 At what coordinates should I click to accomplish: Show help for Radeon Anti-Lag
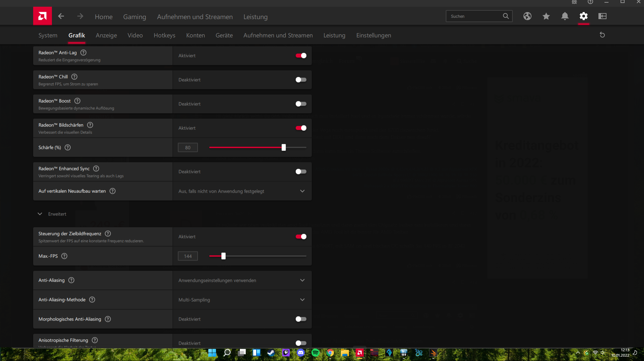(x=84, y=53)
